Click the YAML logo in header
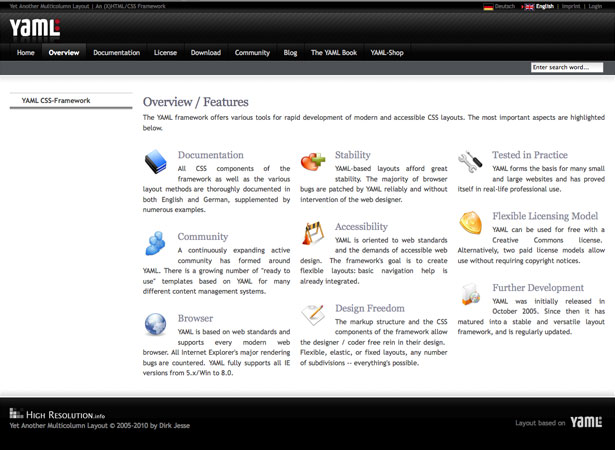Screen dimensions: 615x450 pyautogui.click(x=35, y=28)
